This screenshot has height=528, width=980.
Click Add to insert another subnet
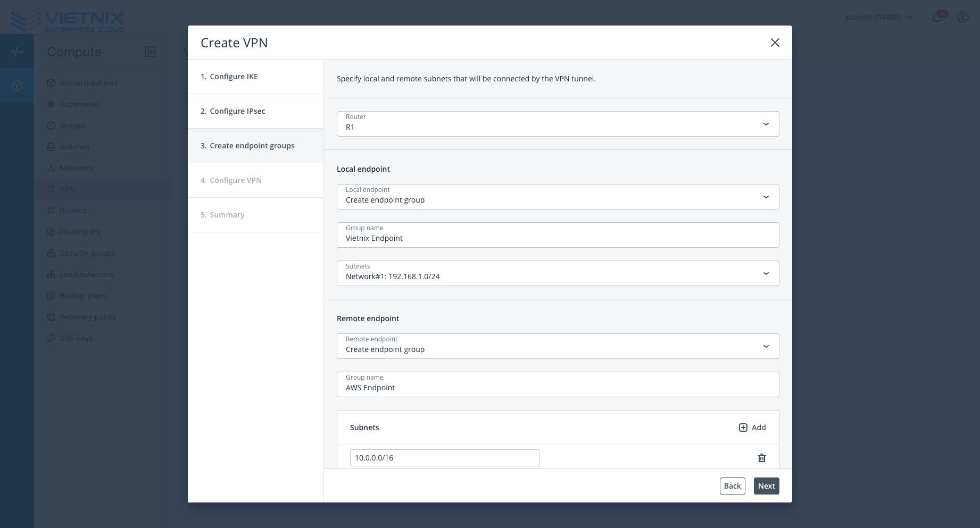752,428
